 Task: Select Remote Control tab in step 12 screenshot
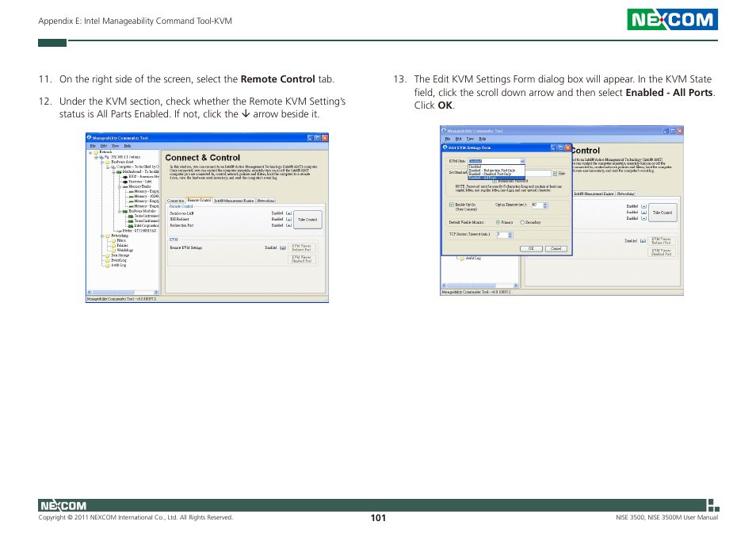[199, 200]
